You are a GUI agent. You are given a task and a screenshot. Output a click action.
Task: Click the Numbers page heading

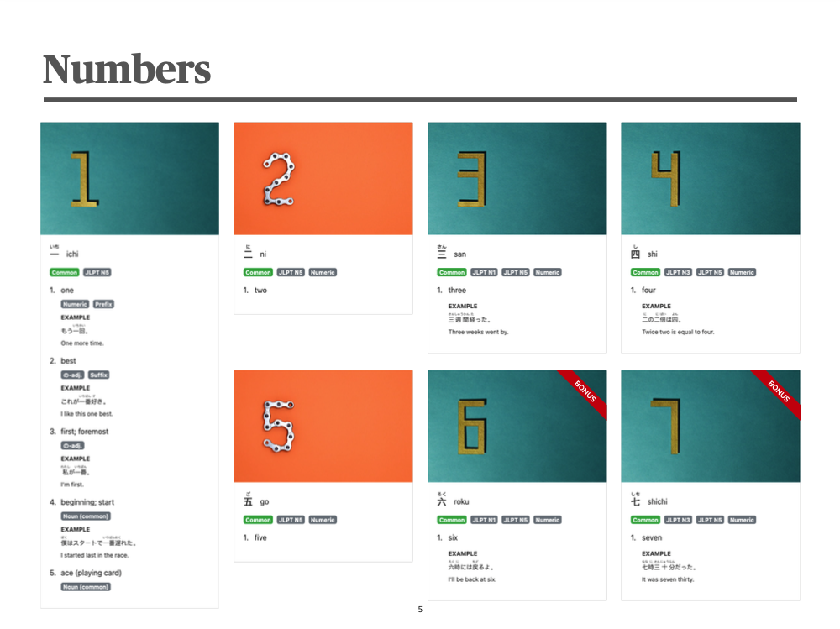pyautogui.click(x=127, y=69)
